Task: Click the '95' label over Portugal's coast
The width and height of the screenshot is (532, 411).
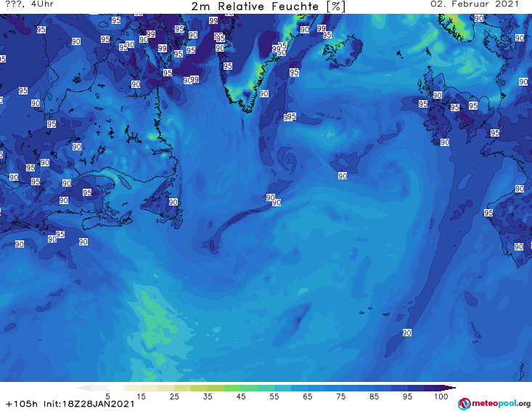Action: [x=488, y=213]
